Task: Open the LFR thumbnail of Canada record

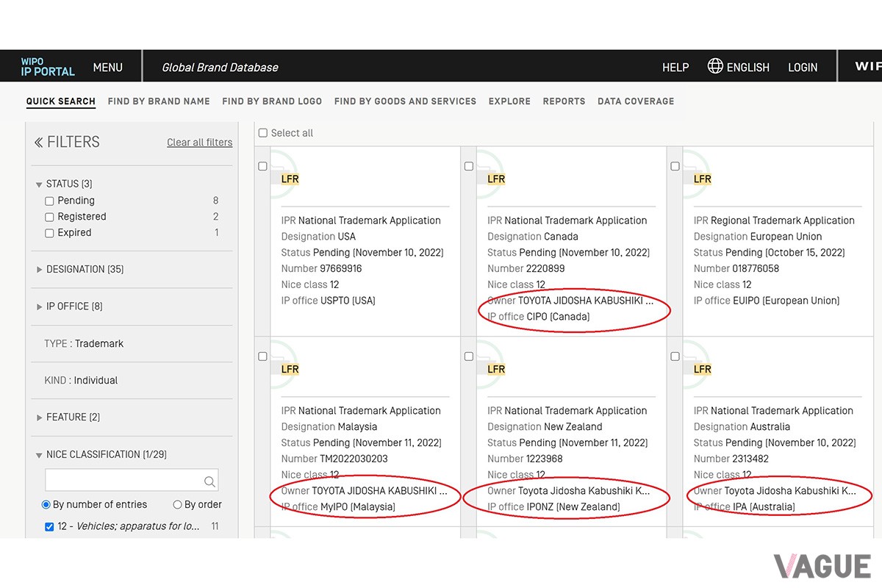Action: point(496,179)
